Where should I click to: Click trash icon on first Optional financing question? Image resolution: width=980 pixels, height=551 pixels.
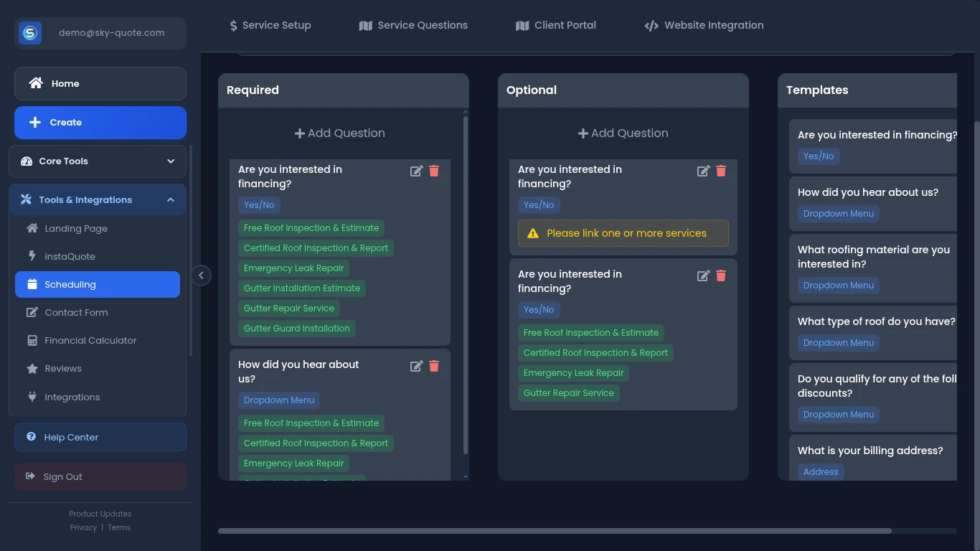[x=721, y=171]
